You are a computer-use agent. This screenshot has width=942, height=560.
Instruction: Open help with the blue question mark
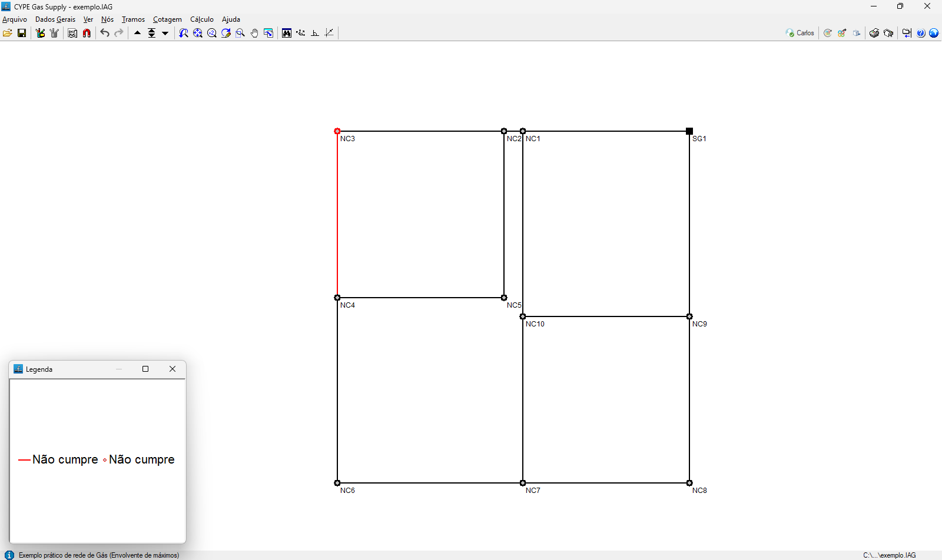coord(921,33)
